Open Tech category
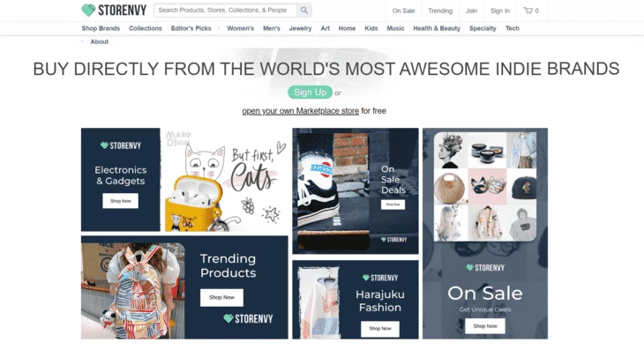 513,28
